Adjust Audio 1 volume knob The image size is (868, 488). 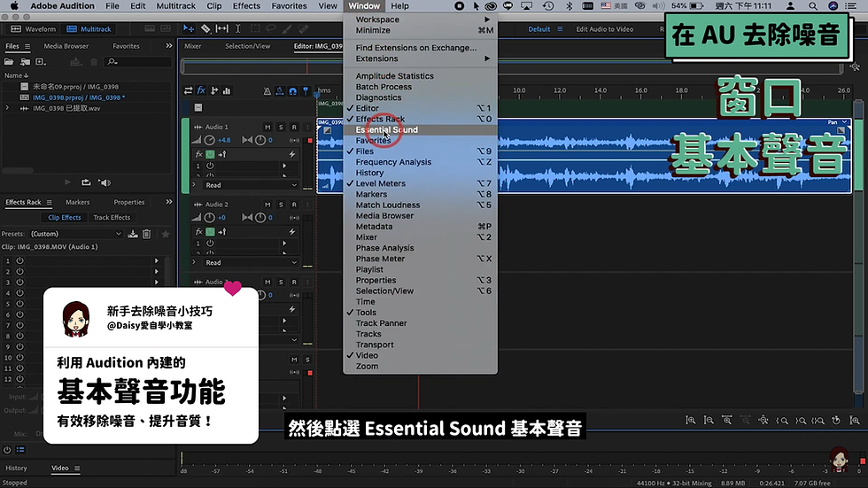pyautogui.click(x=209, y=141)
